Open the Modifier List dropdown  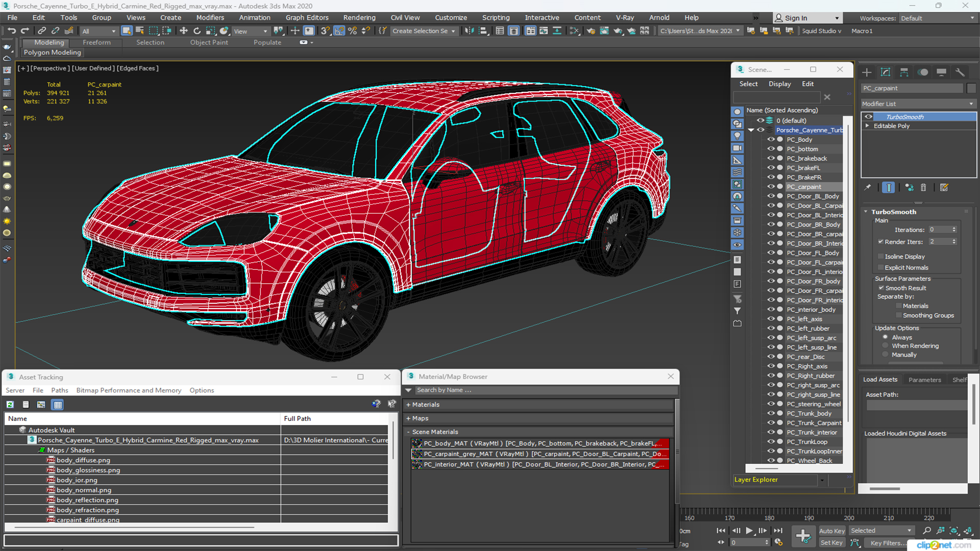918,104
